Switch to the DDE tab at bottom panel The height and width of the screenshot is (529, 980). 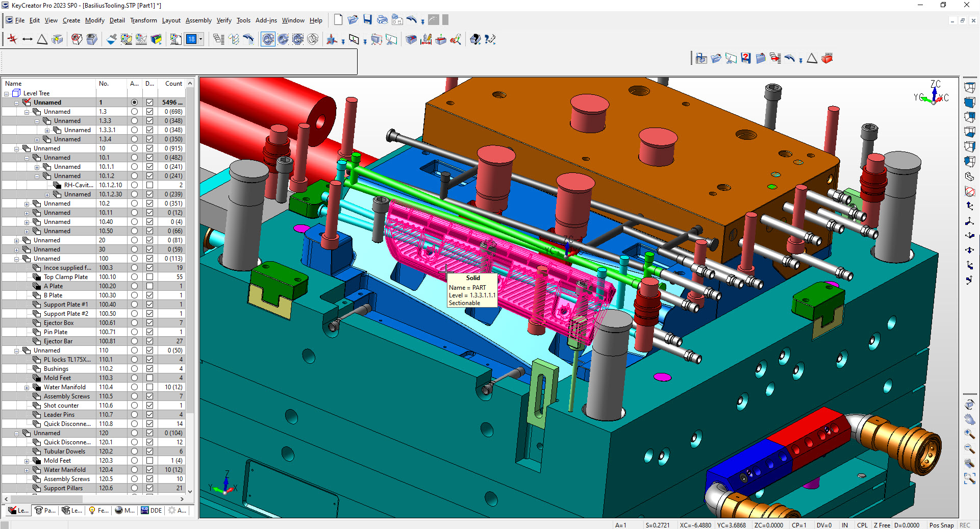[x=152, y=510]
